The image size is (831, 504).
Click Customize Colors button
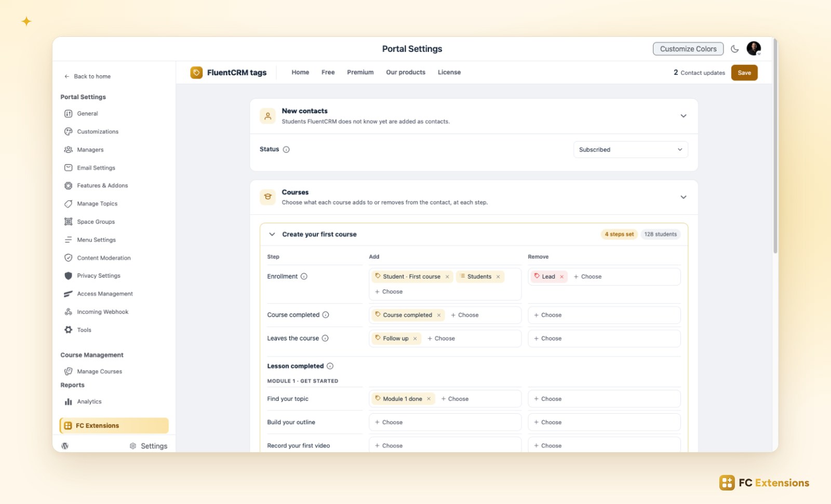pyautogui.click(x=688, y=49)
